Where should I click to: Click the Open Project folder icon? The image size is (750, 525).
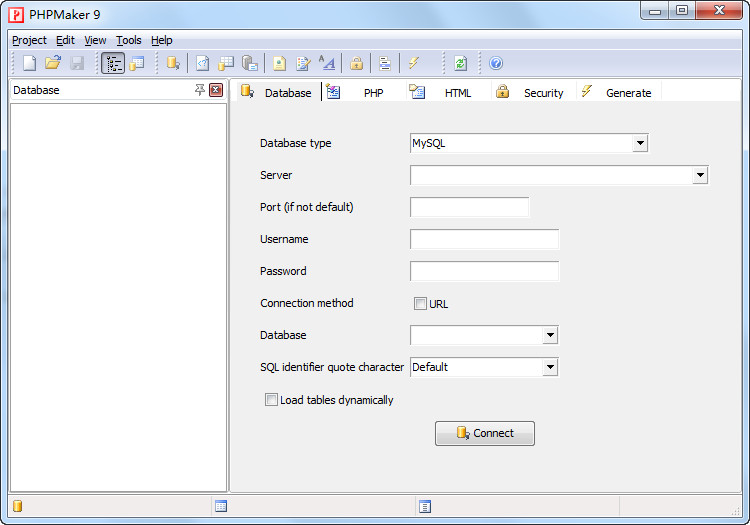coord(53,63)
